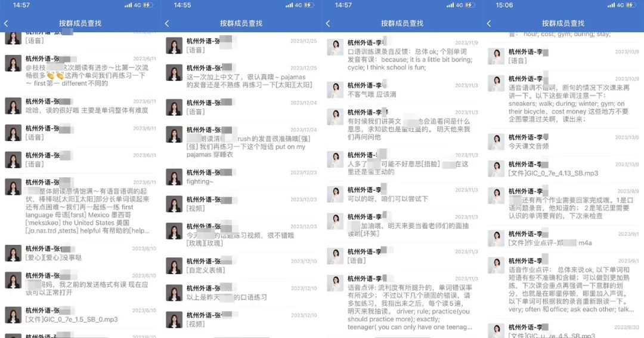Open the [爱心][爱心]没事哒 message
The width and height of the screenshot is (644, 338).
point(80,253)
